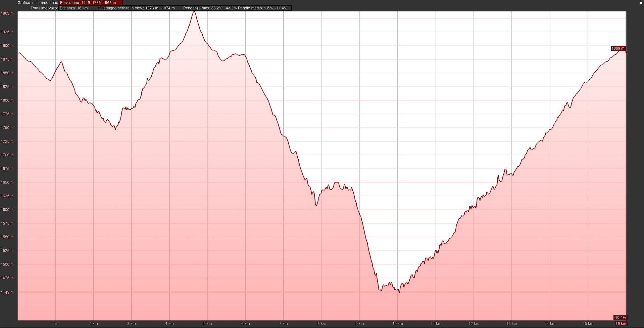
Task: Click the 1963 m peak on the profile
Action: 194,12
